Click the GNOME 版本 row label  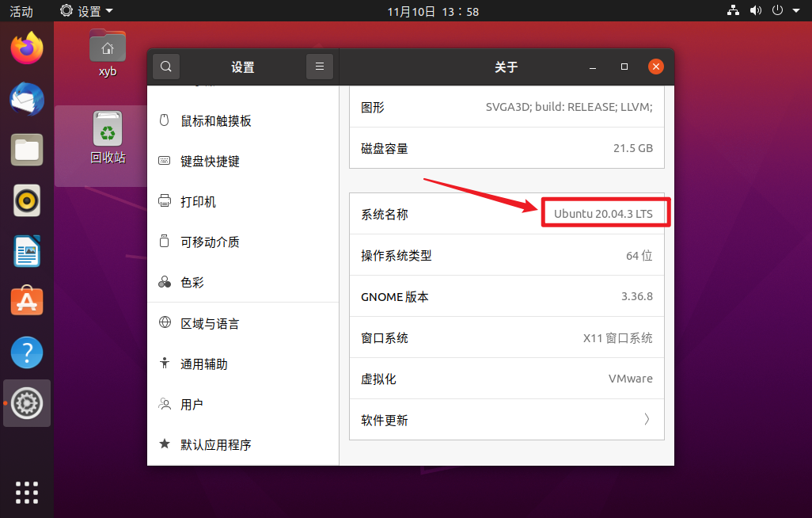395,296
